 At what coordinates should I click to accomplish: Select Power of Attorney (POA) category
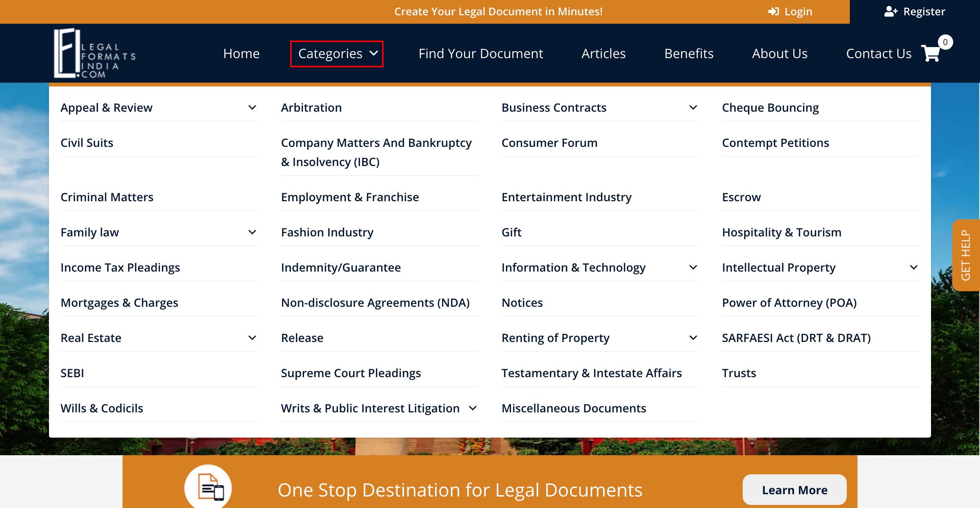coord(789,303)
